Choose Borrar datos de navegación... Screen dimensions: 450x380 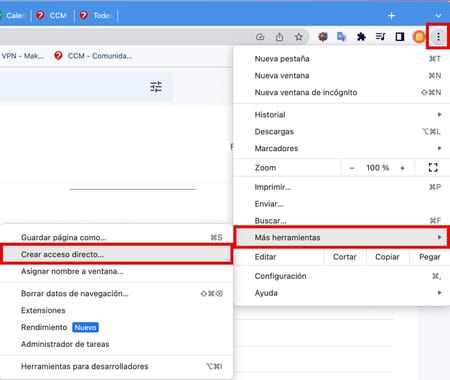click(x=116, y=294)
